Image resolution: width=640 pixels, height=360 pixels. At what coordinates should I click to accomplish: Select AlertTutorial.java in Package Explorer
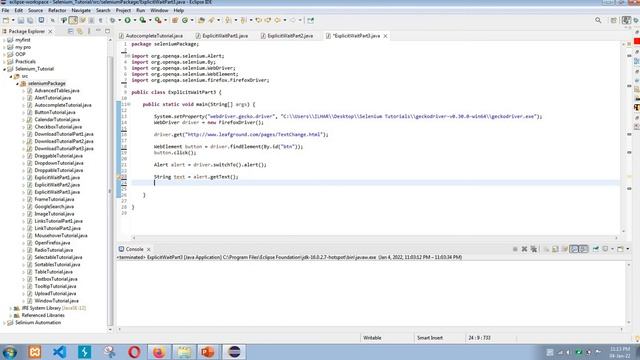(53, 98)
